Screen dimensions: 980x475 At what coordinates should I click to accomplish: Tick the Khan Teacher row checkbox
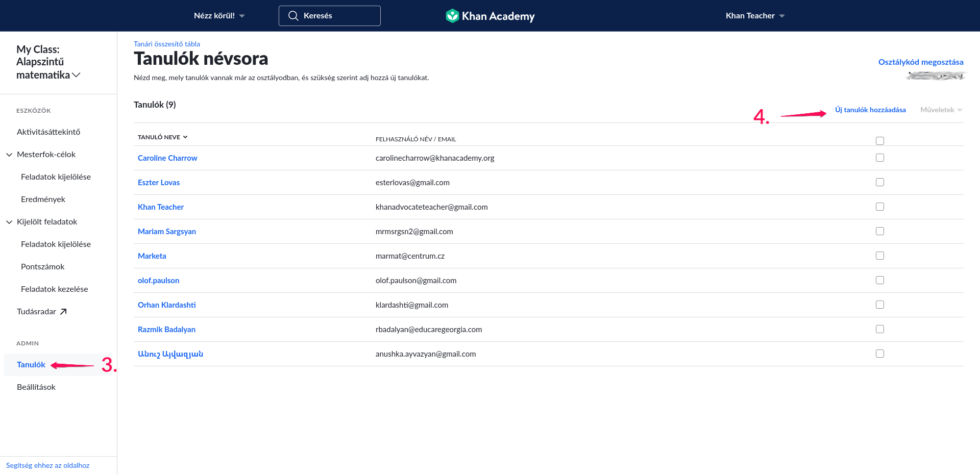(880, 207)
